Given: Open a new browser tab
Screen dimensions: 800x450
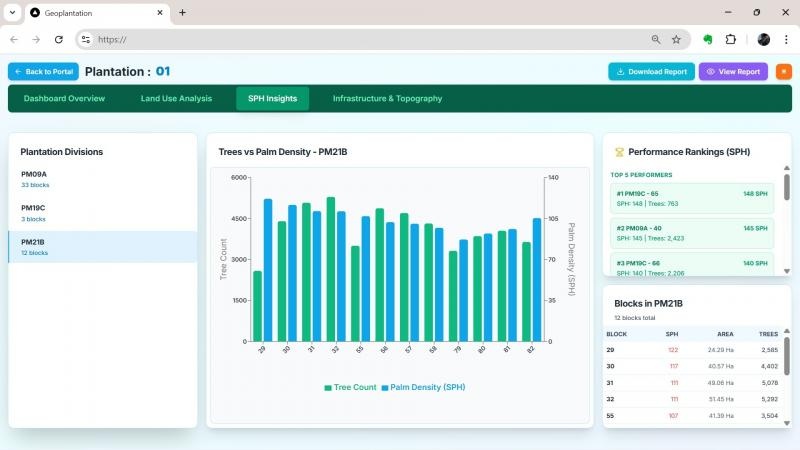Looking at the screenshot, I should click(182, 12).
